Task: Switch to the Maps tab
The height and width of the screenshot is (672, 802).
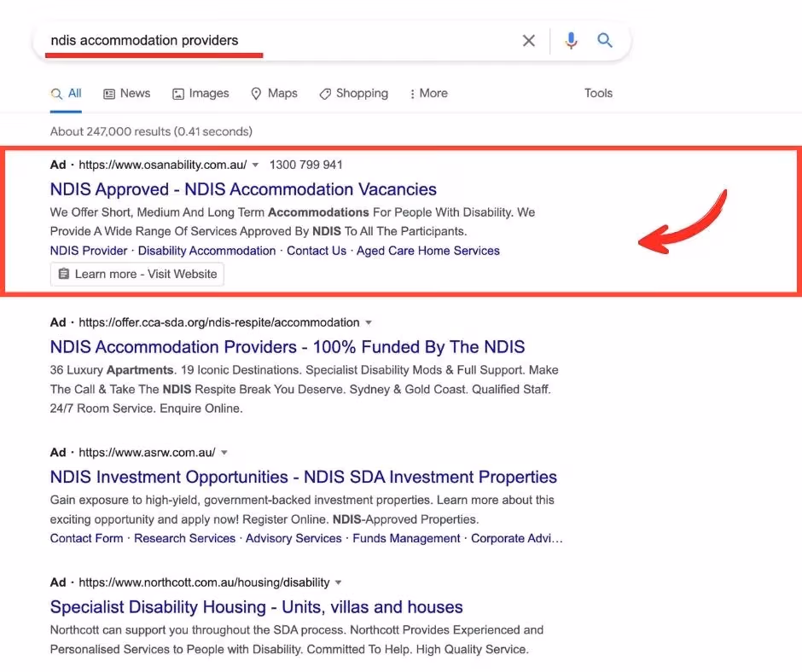Action: pos(274,94)
